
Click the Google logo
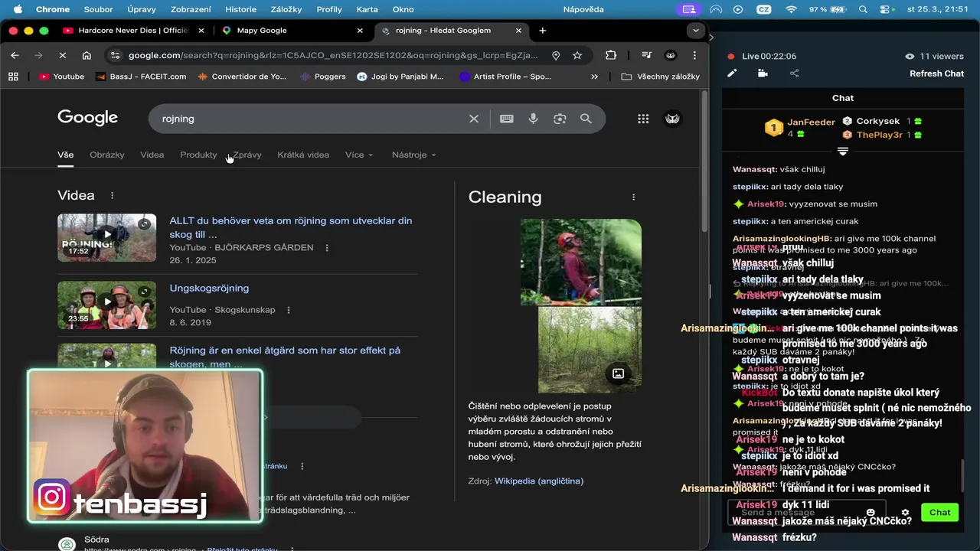pyautogui.click(x=87, y=118)
